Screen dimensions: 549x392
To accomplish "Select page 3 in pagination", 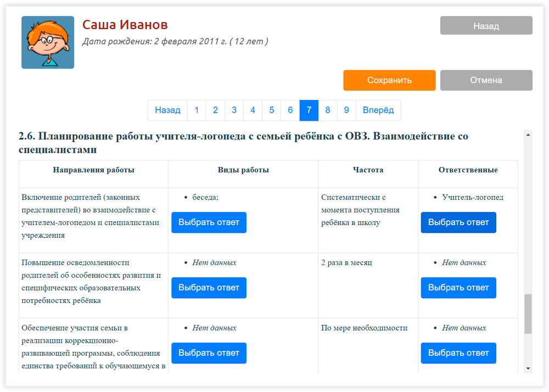I will coord(234,110).
